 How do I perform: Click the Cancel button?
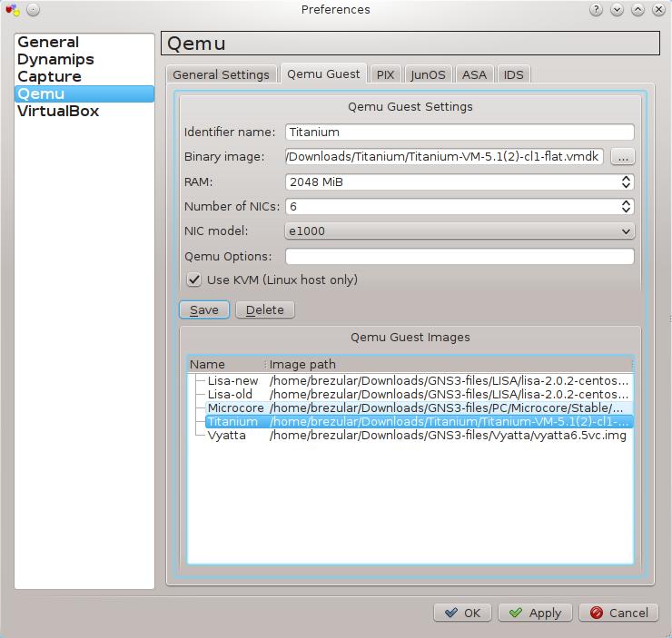coord(618,613)
